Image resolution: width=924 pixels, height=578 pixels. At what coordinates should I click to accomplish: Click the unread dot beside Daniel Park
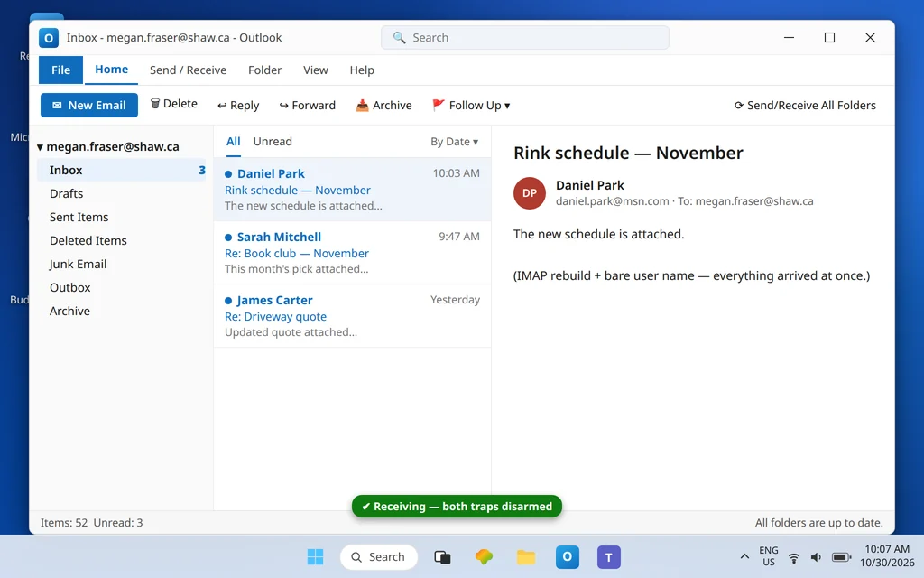pyautogui.click(x=228, y=174)
